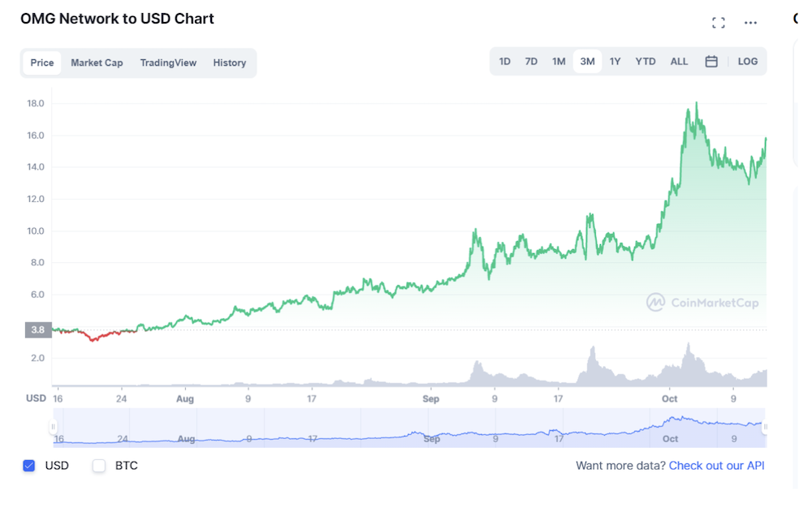812x508 pixels.
Task: Click the CoinMarketCap watermark logo
Action: click(x=702, y=303)
